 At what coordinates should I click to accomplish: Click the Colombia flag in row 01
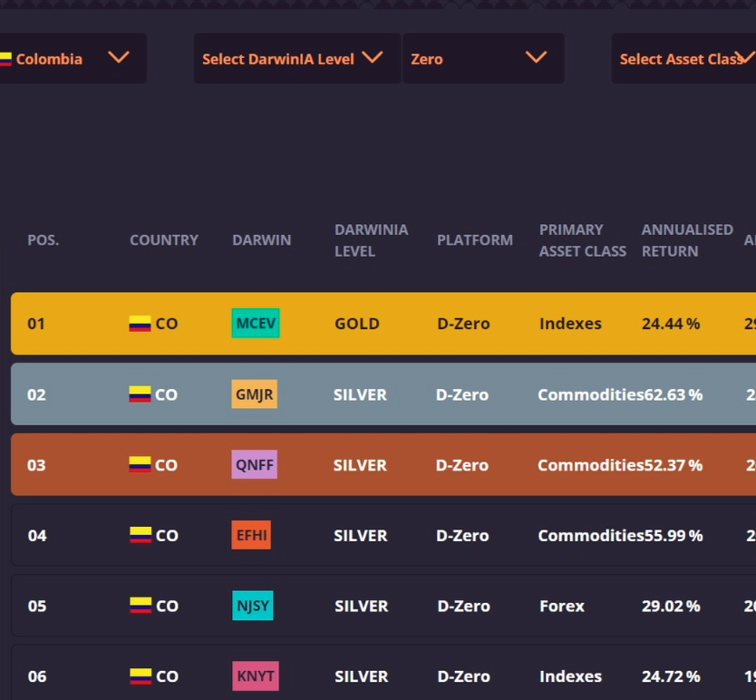[140, 324]
